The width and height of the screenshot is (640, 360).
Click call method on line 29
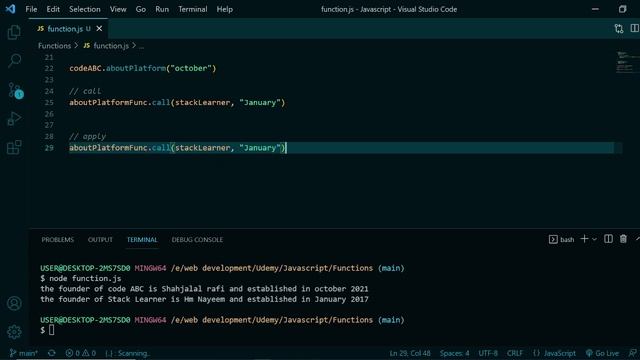coord(161,148)
